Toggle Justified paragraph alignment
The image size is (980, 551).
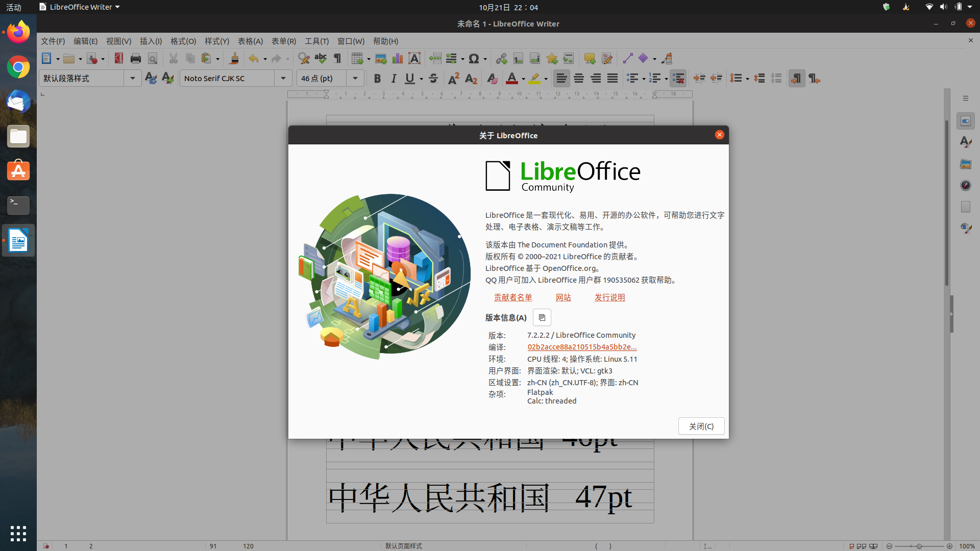tap(612, 79)
